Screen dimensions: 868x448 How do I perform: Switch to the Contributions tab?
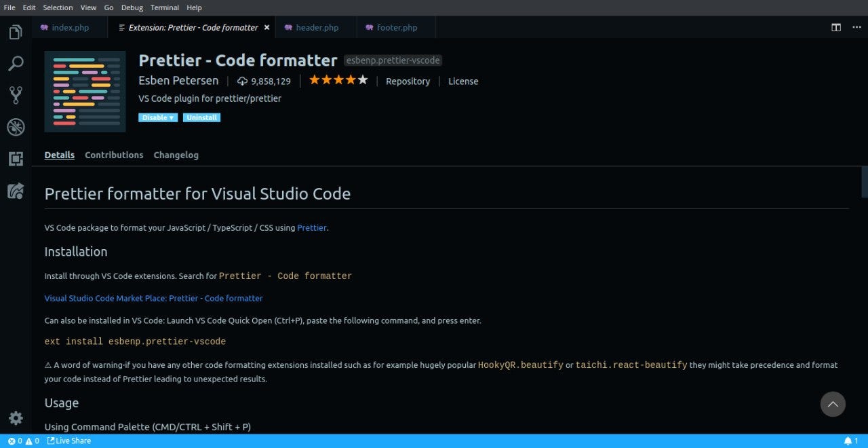click(113, 155)
